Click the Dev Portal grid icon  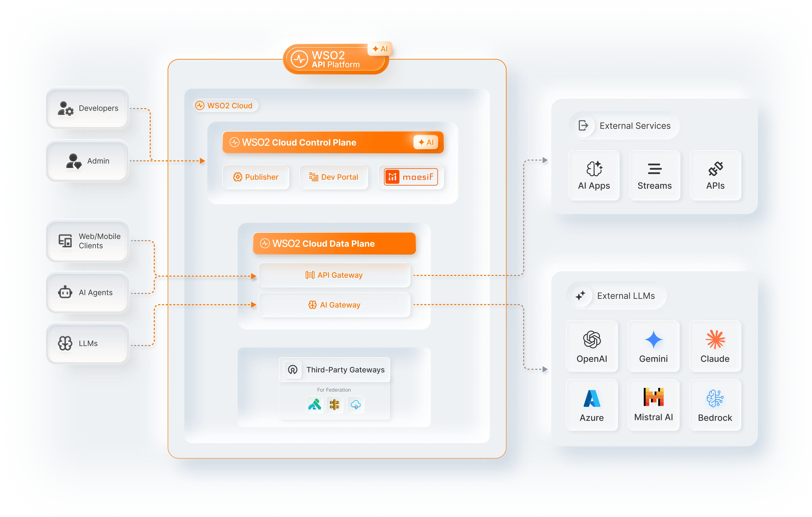click(x=314, y=177)
